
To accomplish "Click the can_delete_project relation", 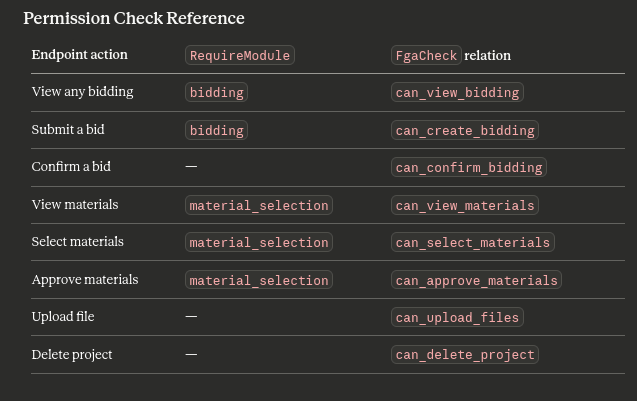I will point(465,355).
